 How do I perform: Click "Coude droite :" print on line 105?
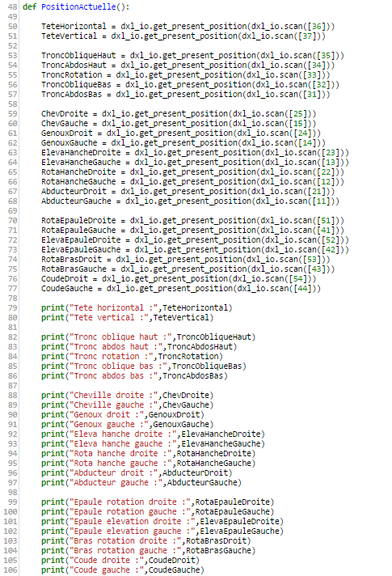pyautogui.click(x=120, y=561)
